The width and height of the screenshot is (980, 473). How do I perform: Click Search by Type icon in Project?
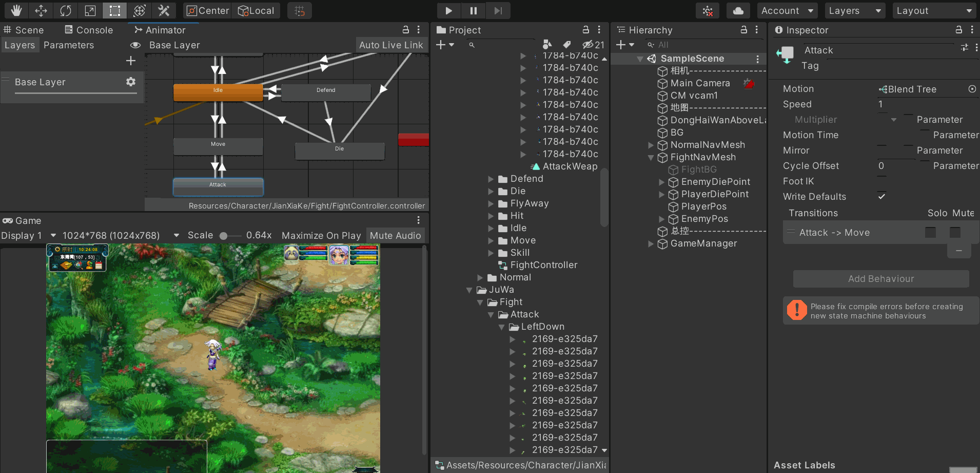(x=547, y=45)
